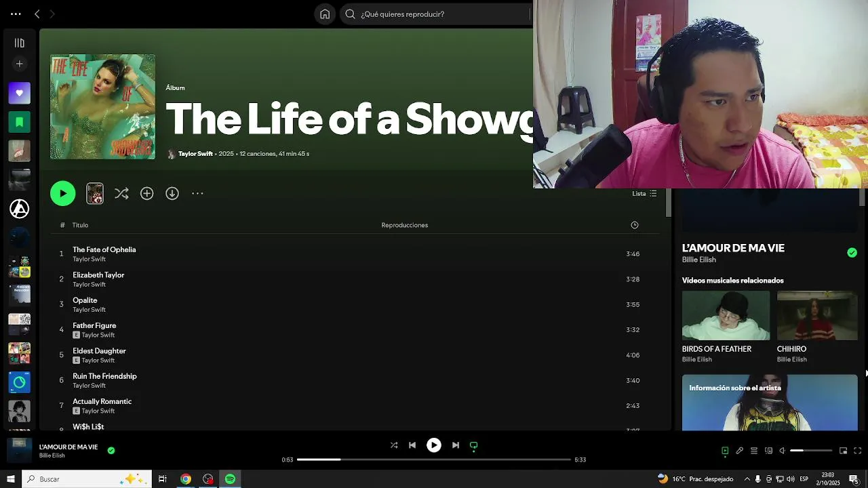Viewport: 868px width, 488px height.
Task: Open album more options ellipsis
Action: pyautogui.click(x=197, y=193)
